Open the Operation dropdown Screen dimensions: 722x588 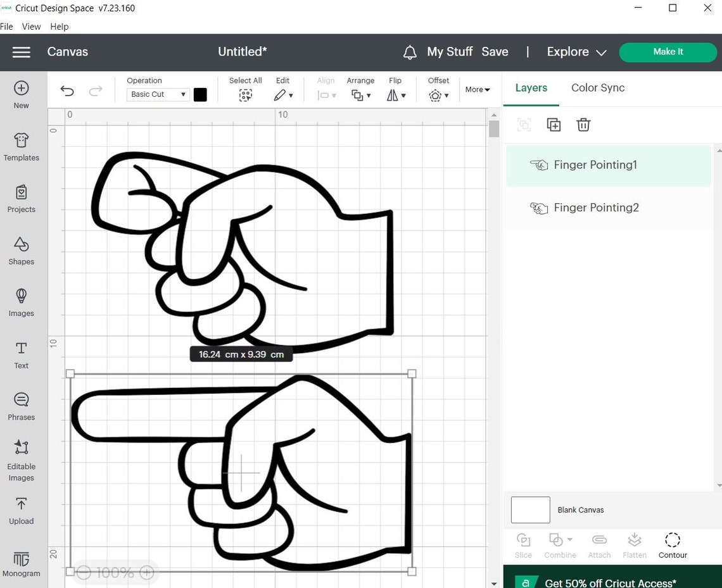(x=157, y=94)
